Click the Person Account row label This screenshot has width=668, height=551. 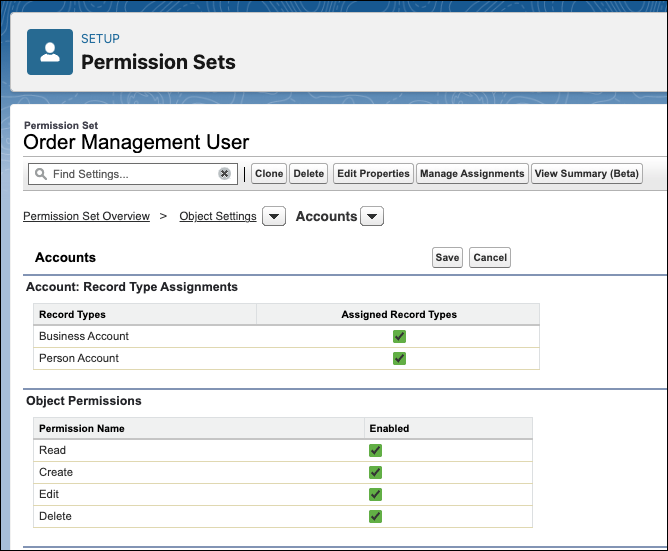[x=79, y=358]
